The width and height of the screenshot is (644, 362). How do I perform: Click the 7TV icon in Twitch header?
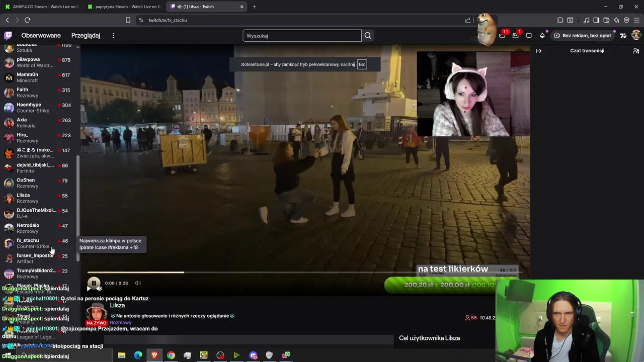pyautogui.click(x=623, y=35)
